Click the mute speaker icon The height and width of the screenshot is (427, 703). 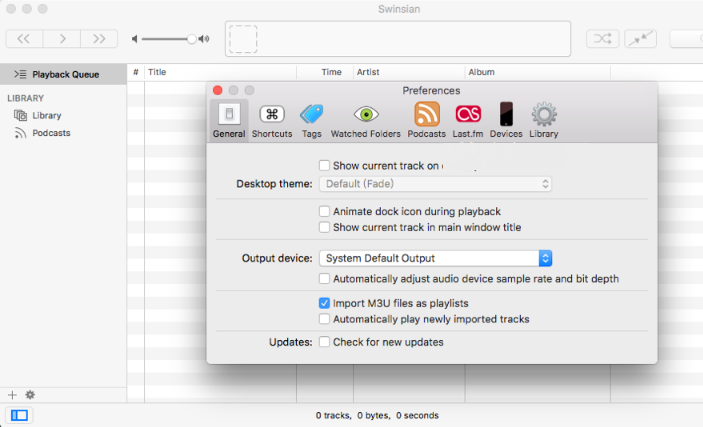(x=135, y=39)
